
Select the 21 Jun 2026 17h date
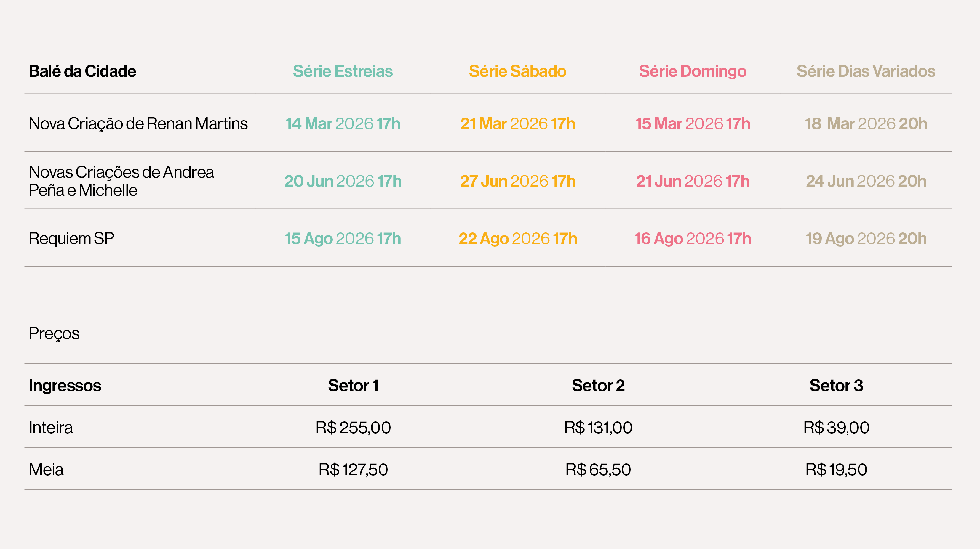(692, 181)
